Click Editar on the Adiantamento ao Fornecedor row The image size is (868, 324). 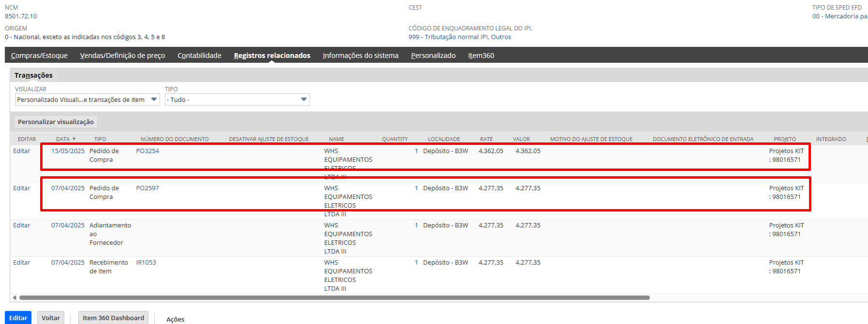pyautogui.click(x=22, y=225)
